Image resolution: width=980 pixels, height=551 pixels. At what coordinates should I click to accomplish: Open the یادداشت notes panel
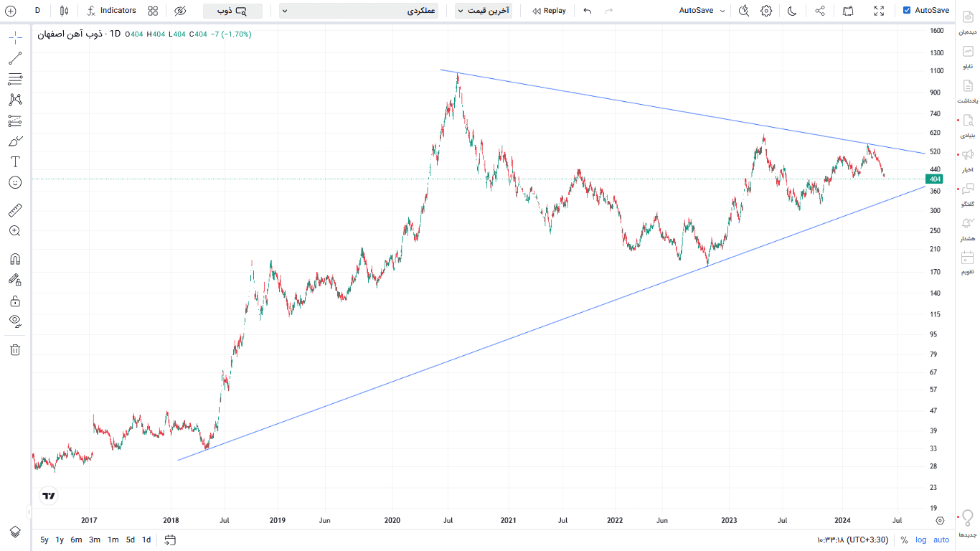point(968,91)
